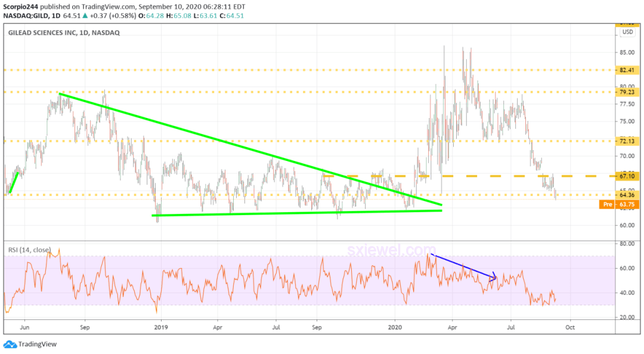Click the Scorpio244 author name
Screen dimensions: 644x354
[x=20, y=7]
